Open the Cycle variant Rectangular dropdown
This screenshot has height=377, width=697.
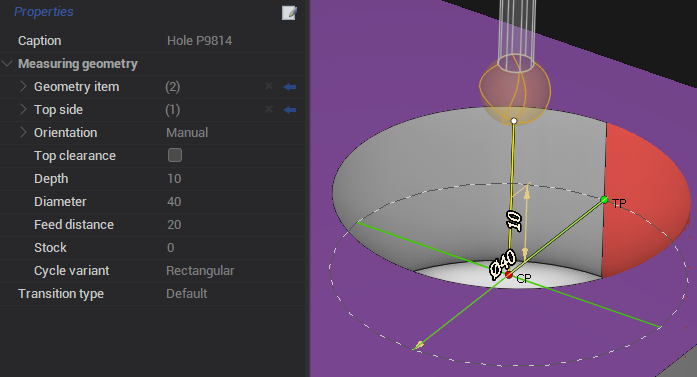tap(200, 271)
